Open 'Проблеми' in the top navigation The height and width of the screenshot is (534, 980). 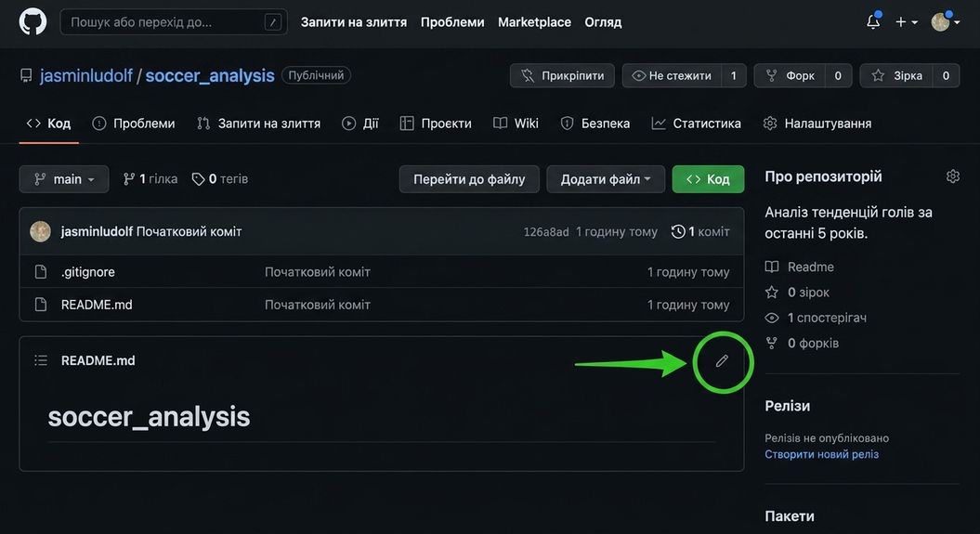coord(452,22)
